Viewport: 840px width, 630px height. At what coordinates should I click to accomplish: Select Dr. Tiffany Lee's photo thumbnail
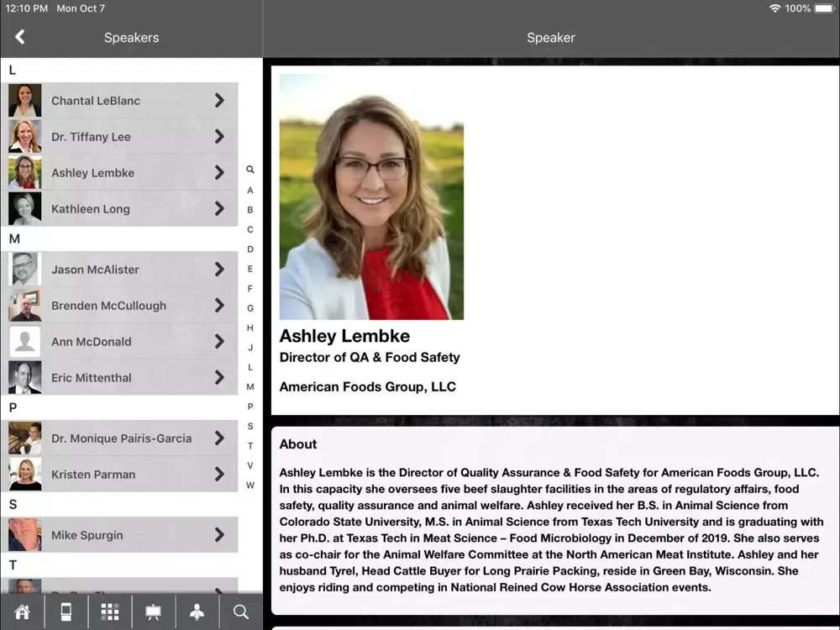[24, 137]
